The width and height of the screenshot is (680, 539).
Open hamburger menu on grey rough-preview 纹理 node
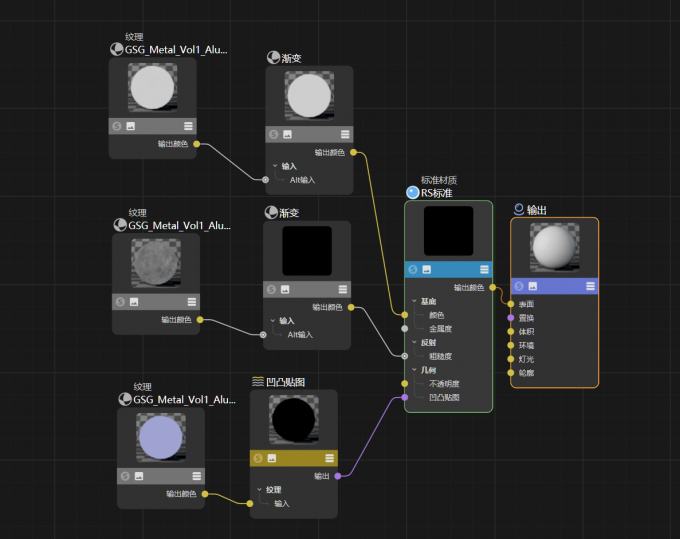[192, 302]
